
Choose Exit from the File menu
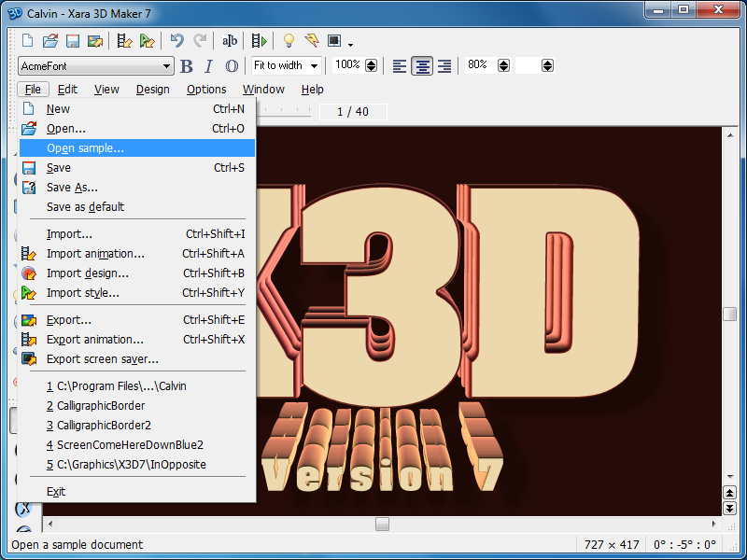coord(137,491)
